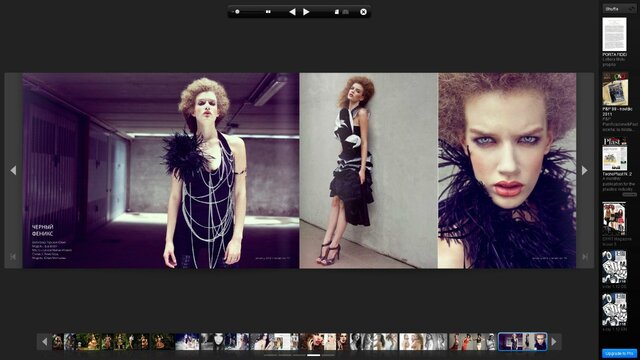Screen dimensions: 640x360
Task: Open the Shuffle dropdown in sidebar
Action: 619,9
